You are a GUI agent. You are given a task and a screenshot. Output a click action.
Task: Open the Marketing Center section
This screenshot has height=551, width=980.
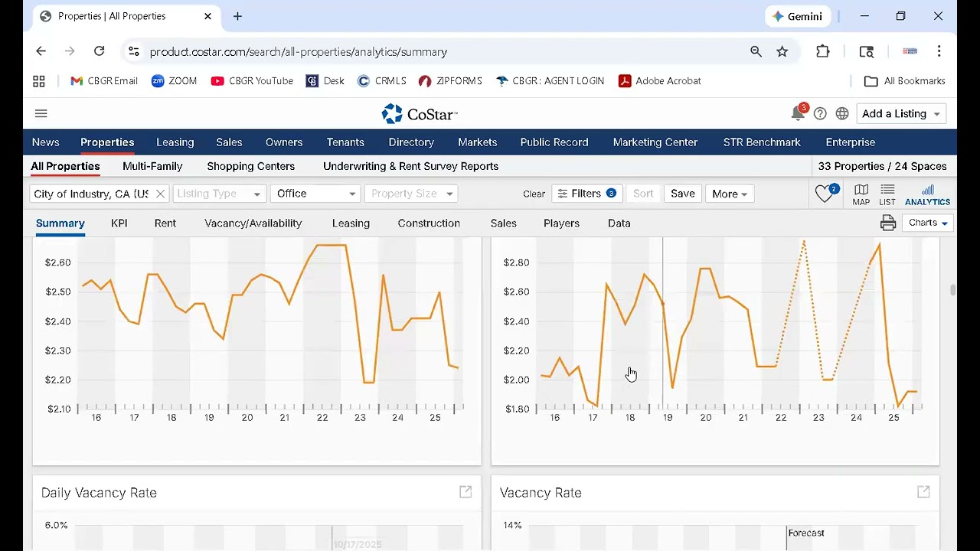[x=655, y=142]
